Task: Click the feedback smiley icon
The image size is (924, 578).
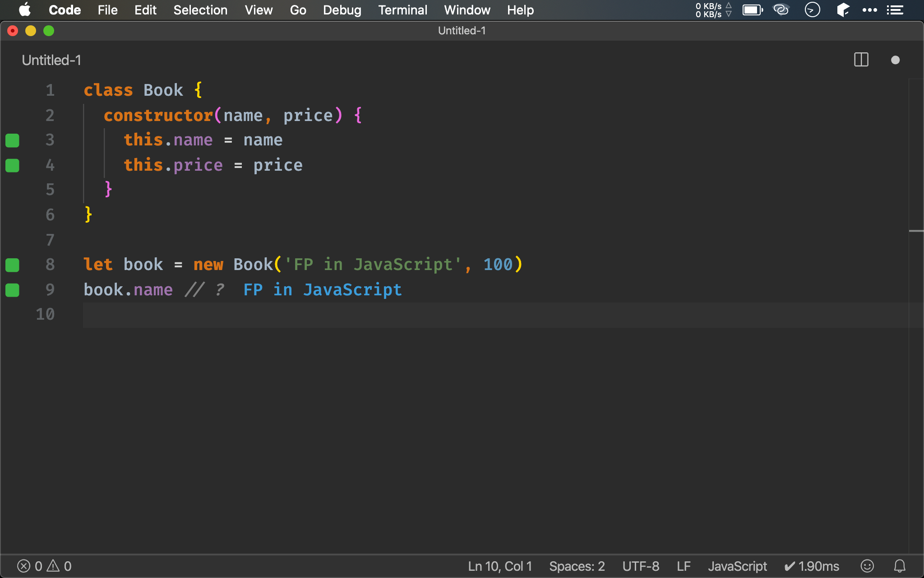Action: point(867,566)
